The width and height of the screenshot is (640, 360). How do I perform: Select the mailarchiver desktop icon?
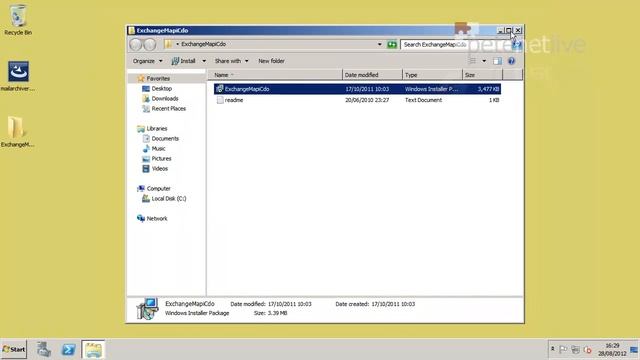(x=18, y=76)
